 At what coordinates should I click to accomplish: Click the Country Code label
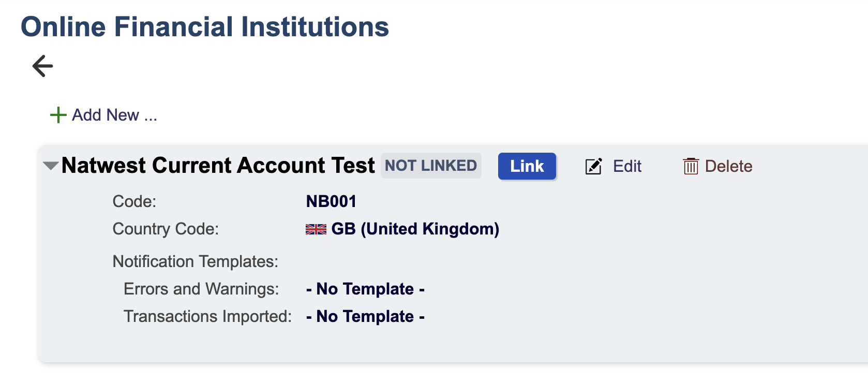coord(166,229)
